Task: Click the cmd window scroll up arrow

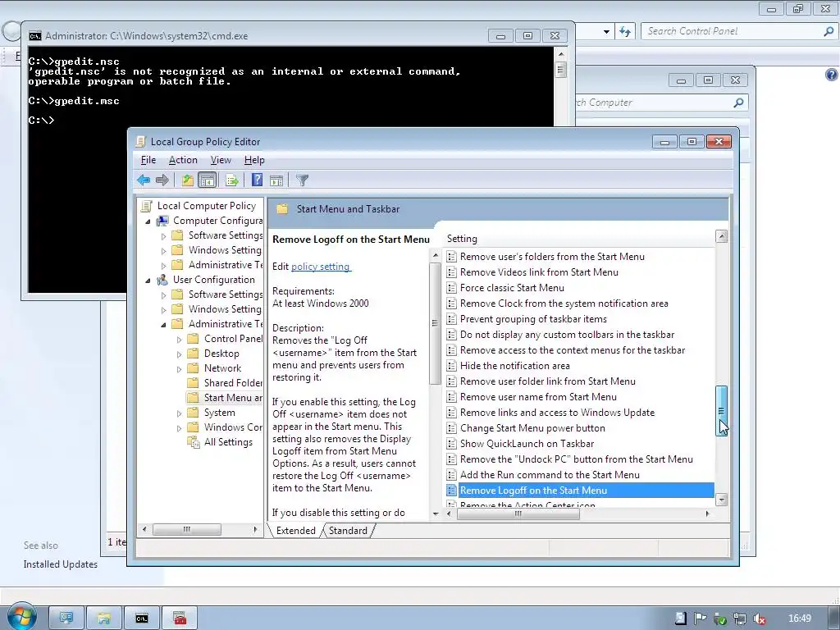Action: tap(561, 54)
